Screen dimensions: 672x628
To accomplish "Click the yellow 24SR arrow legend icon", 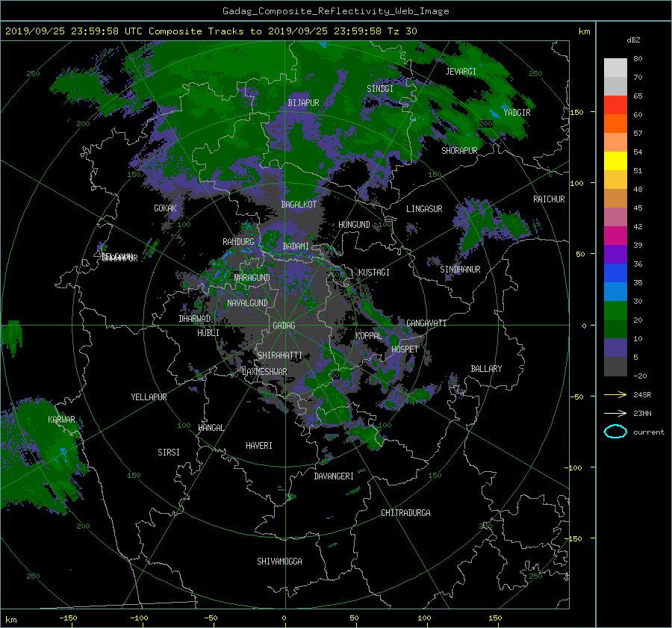I will (615, 395).
